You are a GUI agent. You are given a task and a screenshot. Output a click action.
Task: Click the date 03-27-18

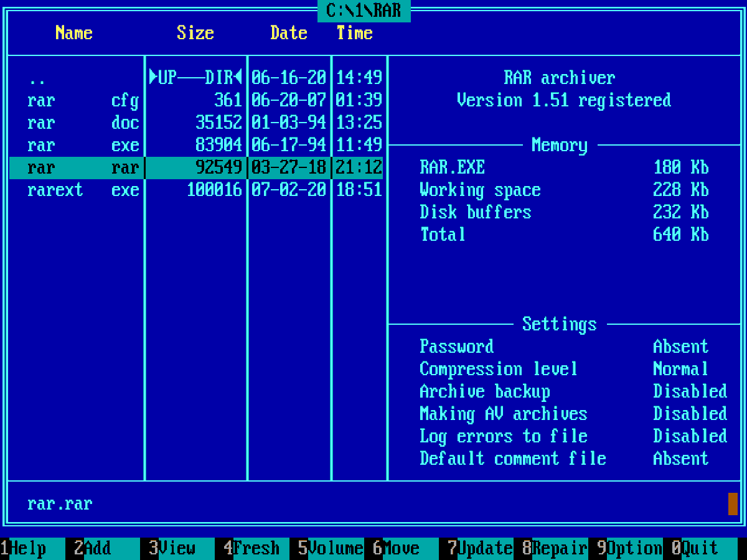click(289, 168)
